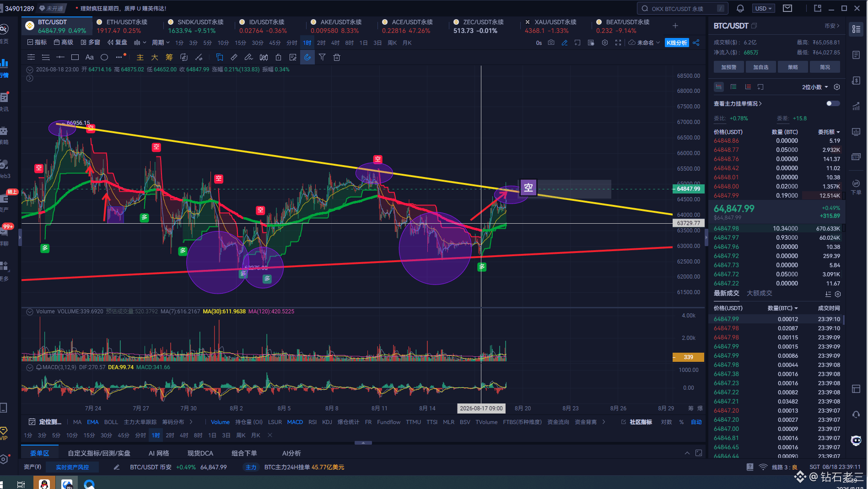Enter fullscreen chart mode icon

(618, 43)
